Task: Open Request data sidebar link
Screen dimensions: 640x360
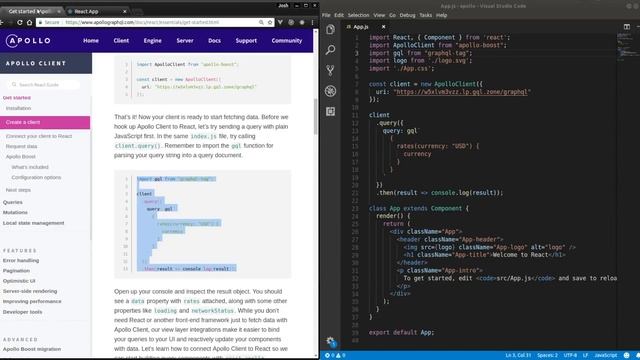Action: (21, 146)
